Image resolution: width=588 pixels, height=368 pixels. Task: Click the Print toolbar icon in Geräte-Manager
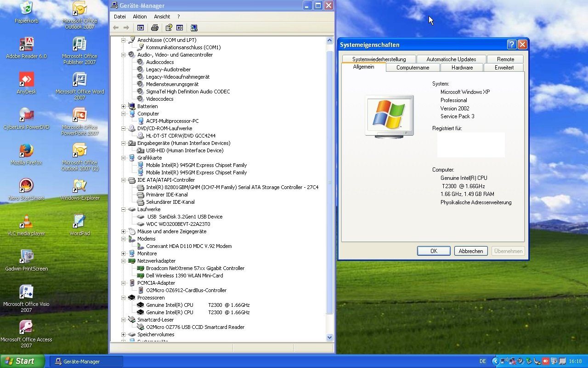(x=155, y=28)
